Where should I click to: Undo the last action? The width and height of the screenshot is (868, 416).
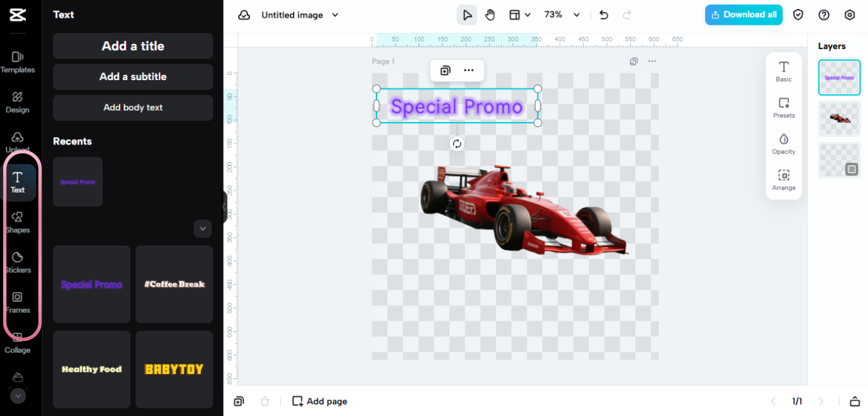coord(603,14)
